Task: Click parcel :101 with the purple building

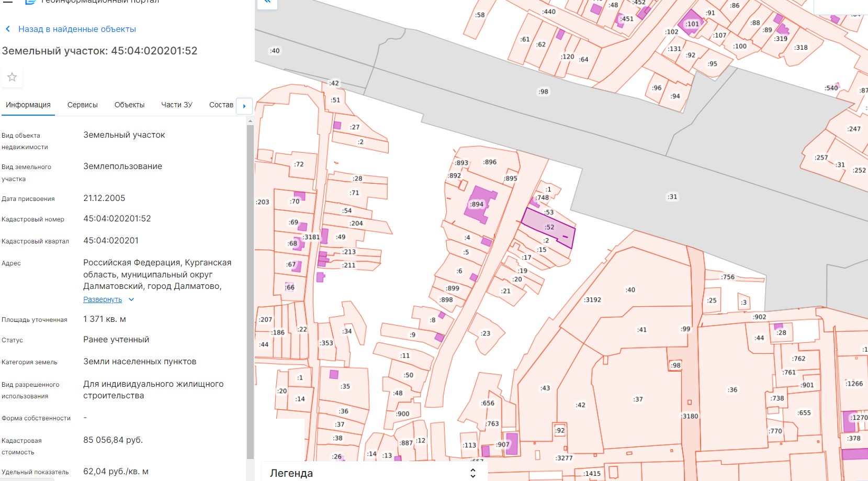Action: click(x=692, y=24)
